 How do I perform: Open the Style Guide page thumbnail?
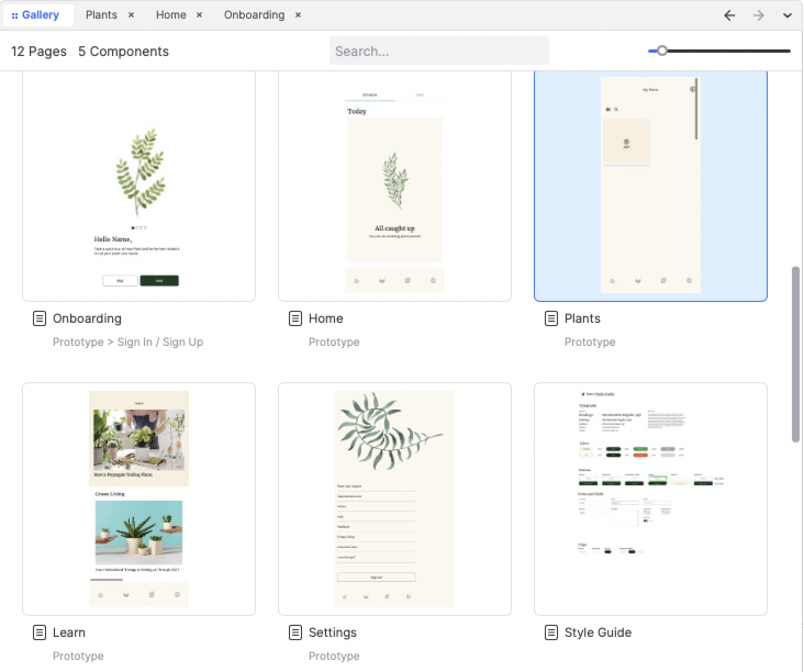[650, 499]
